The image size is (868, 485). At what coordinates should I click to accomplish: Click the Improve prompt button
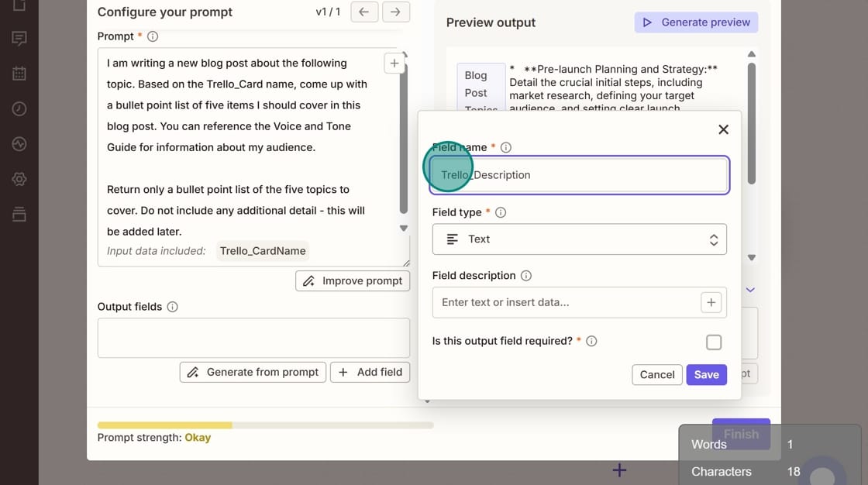click(x=353, y=280)
